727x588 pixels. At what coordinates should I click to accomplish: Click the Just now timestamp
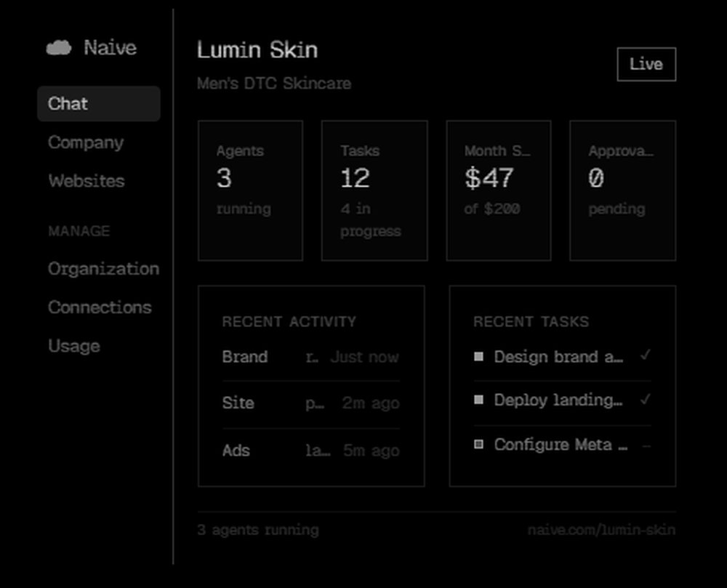pyautogui.click(x=364, y=357)
